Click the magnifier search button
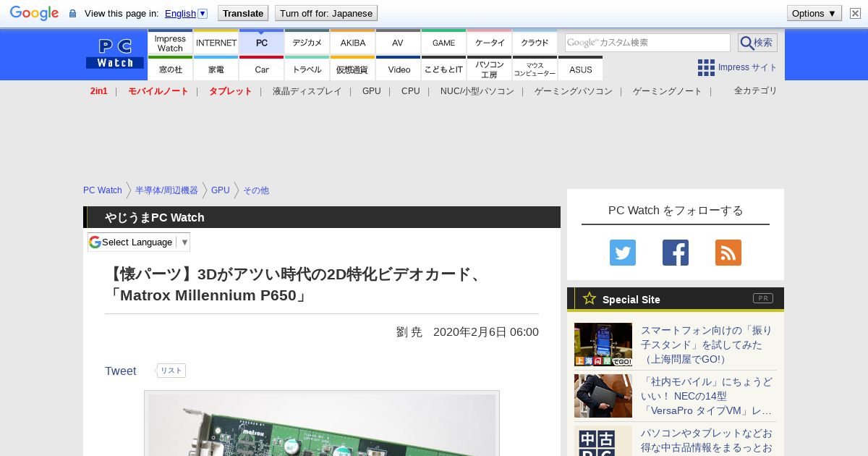 (757, 43)
